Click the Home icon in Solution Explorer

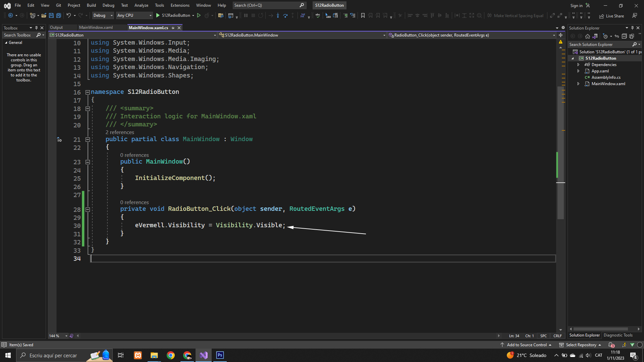click(x=587, y=36)
